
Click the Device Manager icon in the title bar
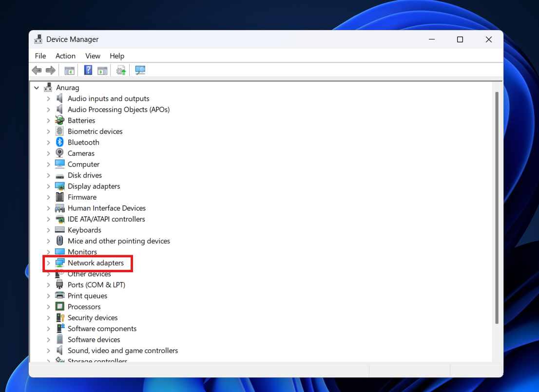[38, 39]
